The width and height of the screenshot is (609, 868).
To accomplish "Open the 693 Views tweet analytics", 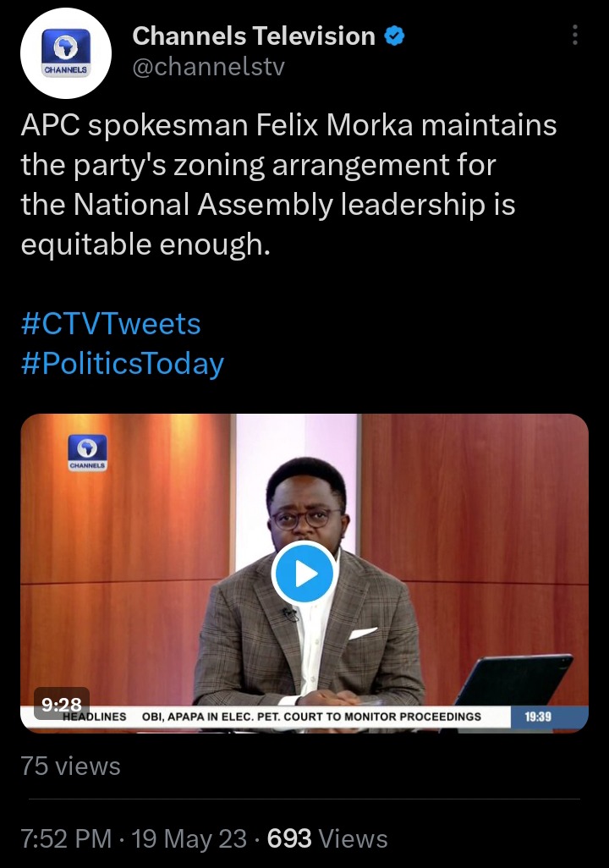I will point(327,838).
